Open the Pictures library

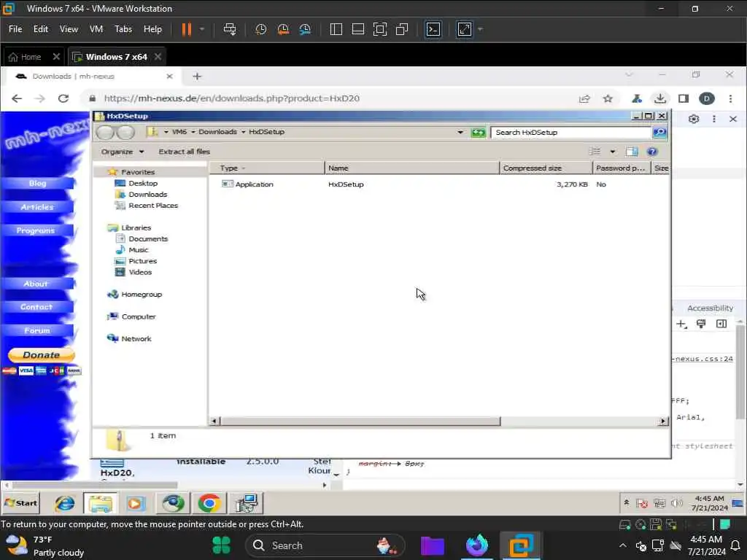click(x=142, y=261)
